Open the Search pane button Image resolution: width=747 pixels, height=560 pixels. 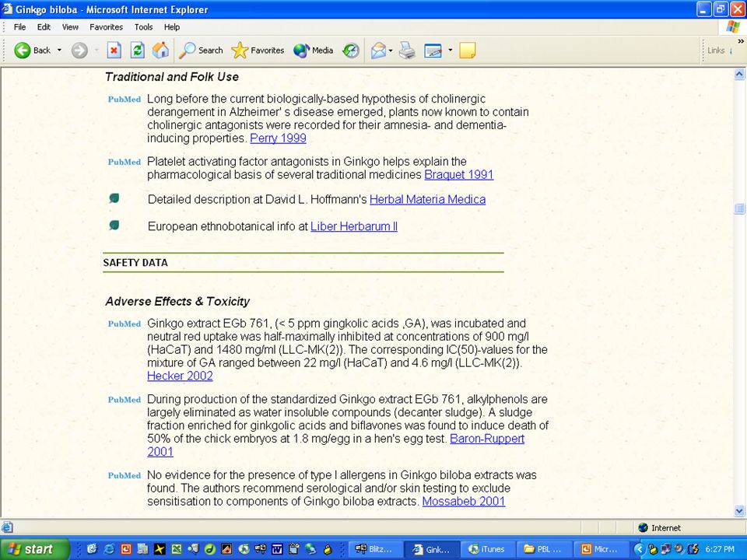click(x=201, y=50)
